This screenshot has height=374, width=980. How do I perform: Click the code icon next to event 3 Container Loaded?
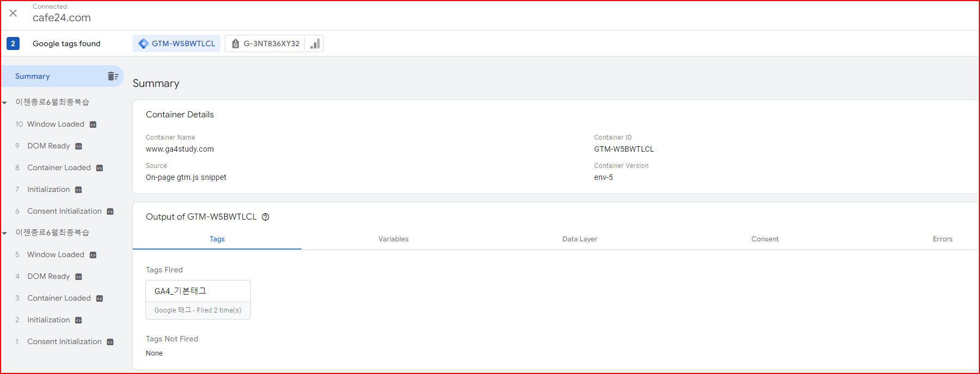100,298
